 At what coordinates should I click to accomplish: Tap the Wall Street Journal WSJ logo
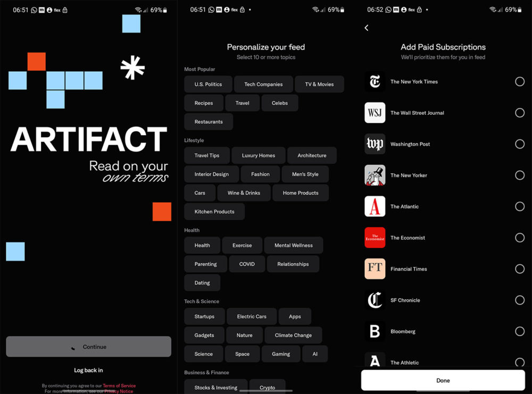coord(375,113)
